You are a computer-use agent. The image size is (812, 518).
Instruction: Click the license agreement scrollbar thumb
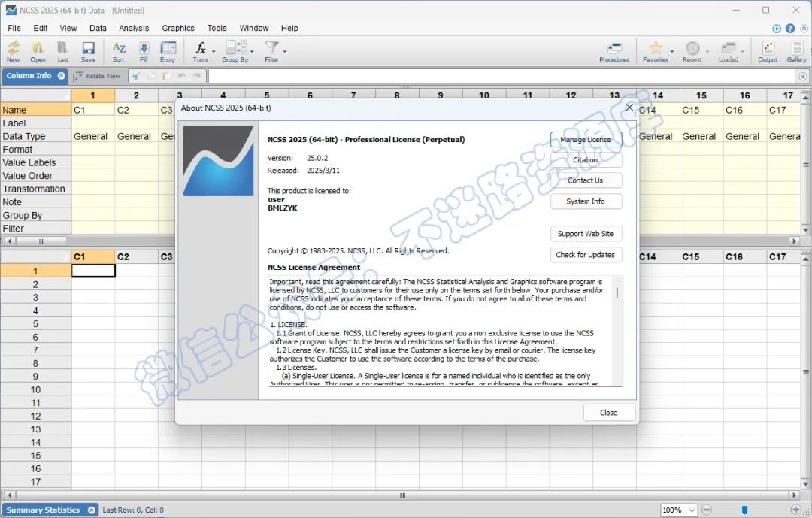coord(617,292)
